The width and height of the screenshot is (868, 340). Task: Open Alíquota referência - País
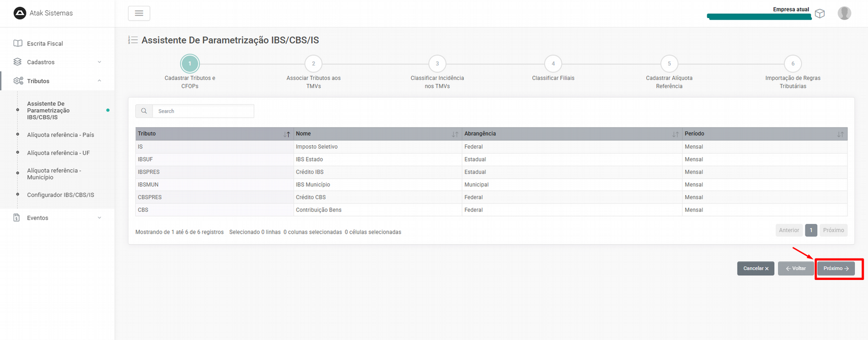point(61,135)
